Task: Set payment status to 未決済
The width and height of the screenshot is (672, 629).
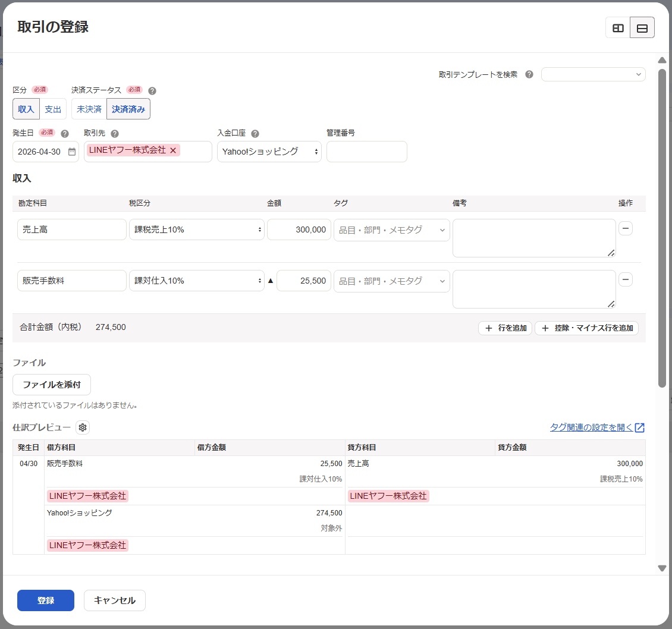Action: 89,109
